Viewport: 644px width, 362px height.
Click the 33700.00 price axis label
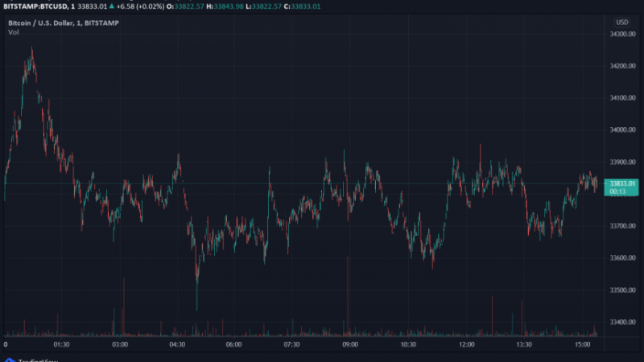622,226
